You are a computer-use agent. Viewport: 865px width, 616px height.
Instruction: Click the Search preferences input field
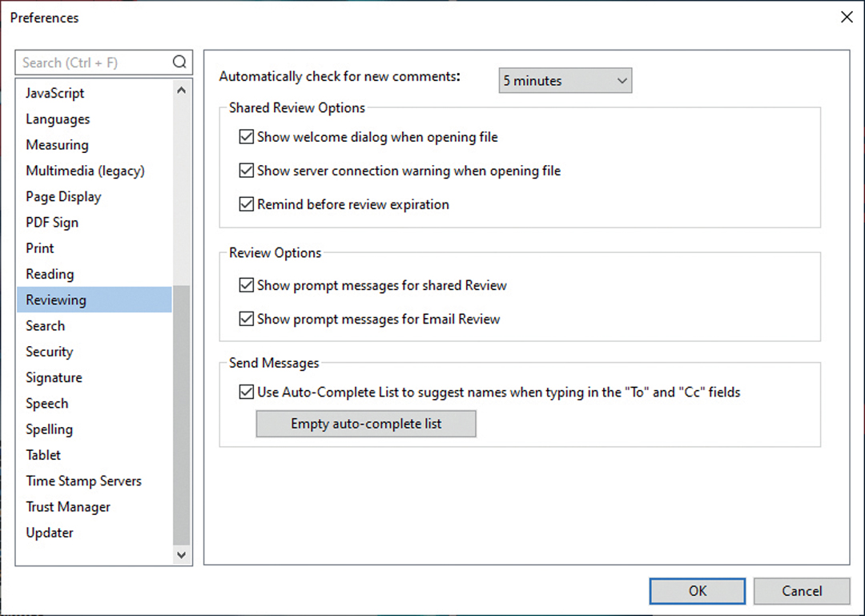point(92,62)
